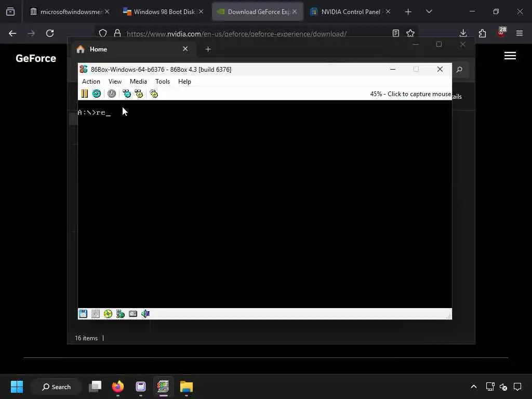Image resolution: width=532 pixels, height=399 pixels.
Task: Select the Download GeForce Experience tab
Action: pyautogui.click(x=257, y=11)
